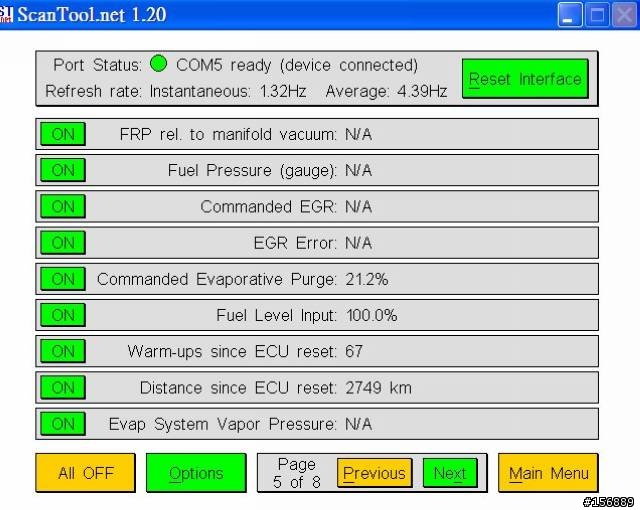Click the 2749 km distance value

point(378,388)
